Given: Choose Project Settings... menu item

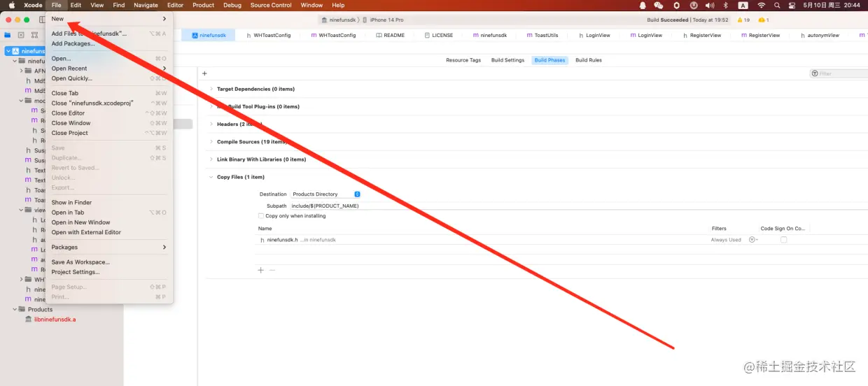Looking at the screenshot, I should (109, 272).
